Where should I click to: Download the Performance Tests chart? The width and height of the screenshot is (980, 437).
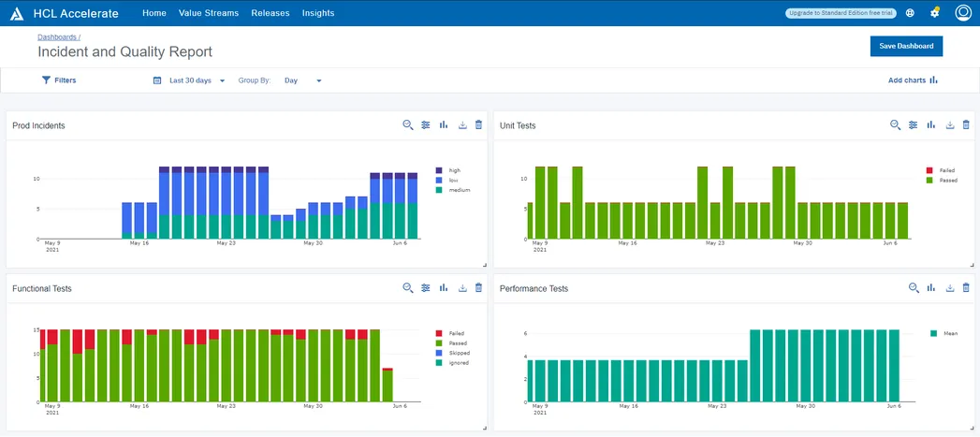[x=950, y=288]
